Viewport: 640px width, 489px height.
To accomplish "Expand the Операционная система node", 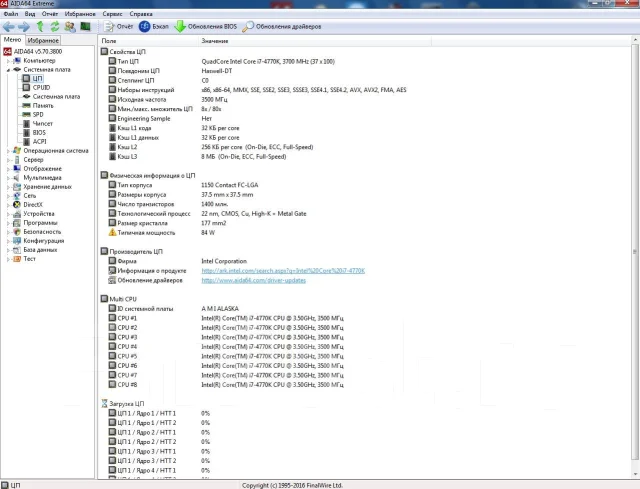I will [x=8, y=151].
